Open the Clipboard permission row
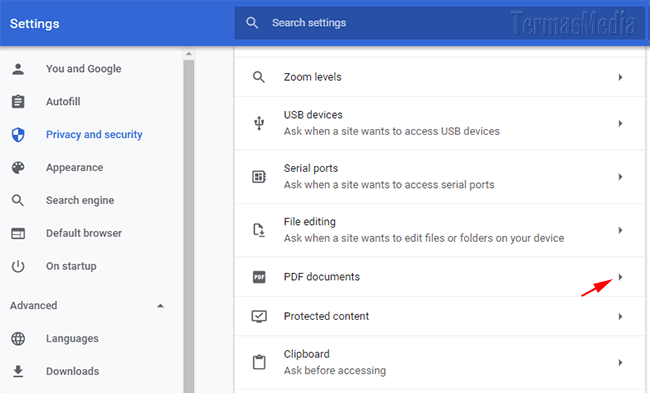This screenshot has height=393, width=650. pos(439,362)
